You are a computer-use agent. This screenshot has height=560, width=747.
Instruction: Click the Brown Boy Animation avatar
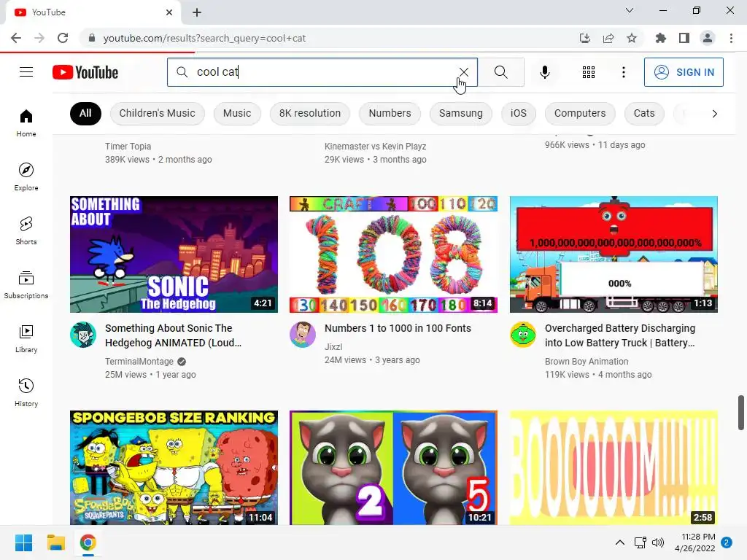point(522,335)
